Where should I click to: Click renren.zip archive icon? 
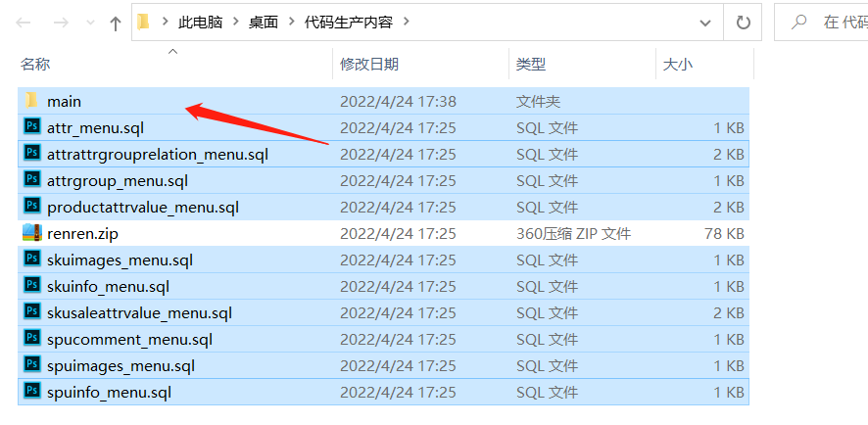coord(32,232)
